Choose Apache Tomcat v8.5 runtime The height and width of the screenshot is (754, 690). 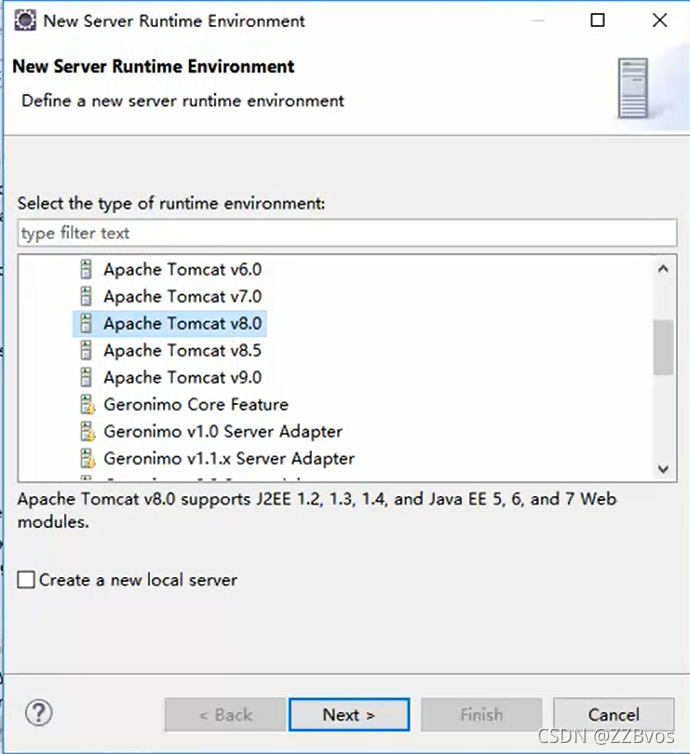[x=183, y=351]
